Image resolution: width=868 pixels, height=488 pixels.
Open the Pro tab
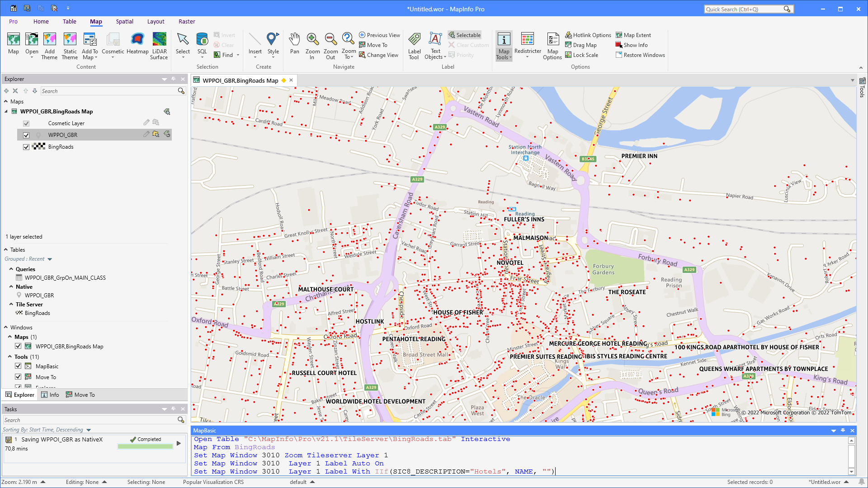[x=13, y=21]
